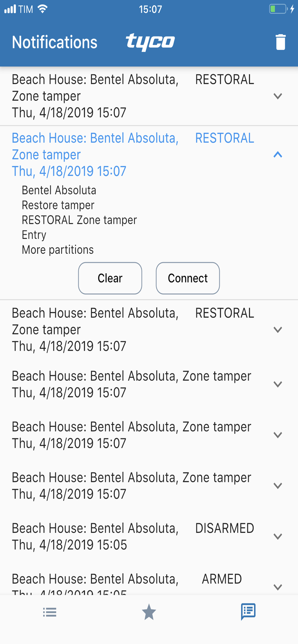Image resolution: width=298 pixels, height=644 pixels.
Task: Tap the battery indicator in status bar
Action: pyautogui.click(x=278, y=9)
